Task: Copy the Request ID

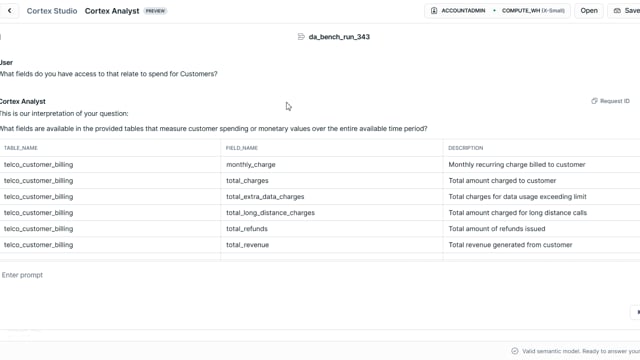Action: coord(611,101)
